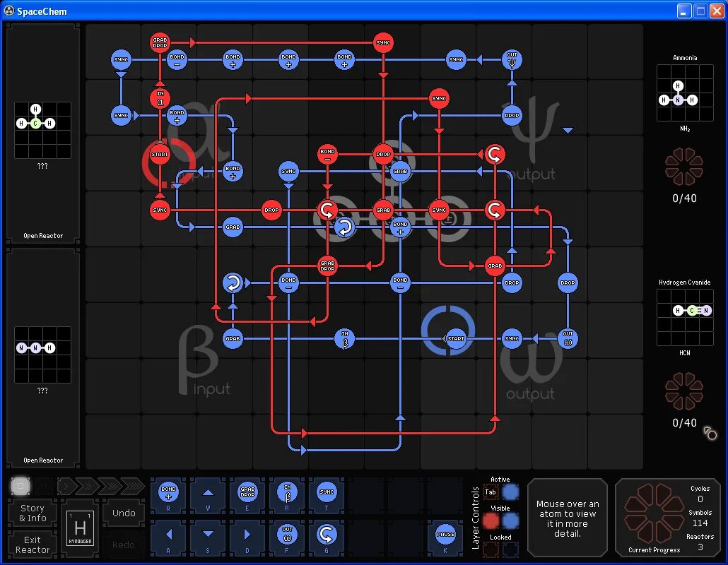Click the Current Progress flower indicator
728x565 pixels.
click(x=654, y=513)
